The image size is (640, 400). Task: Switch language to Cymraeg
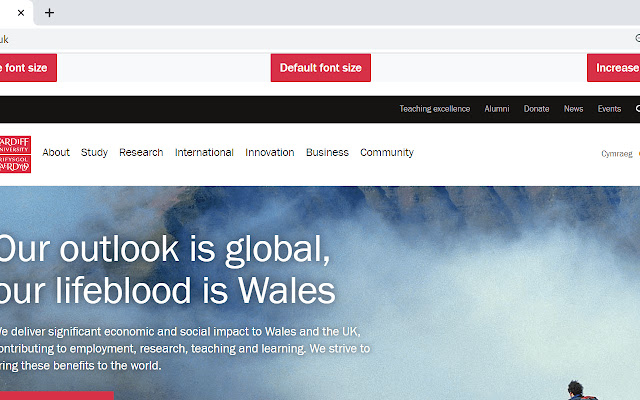[616, 154]
